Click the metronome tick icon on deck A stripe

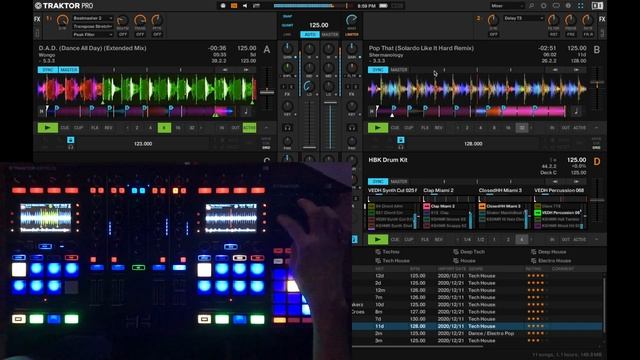pyautogui.click(x=246, y=111)
